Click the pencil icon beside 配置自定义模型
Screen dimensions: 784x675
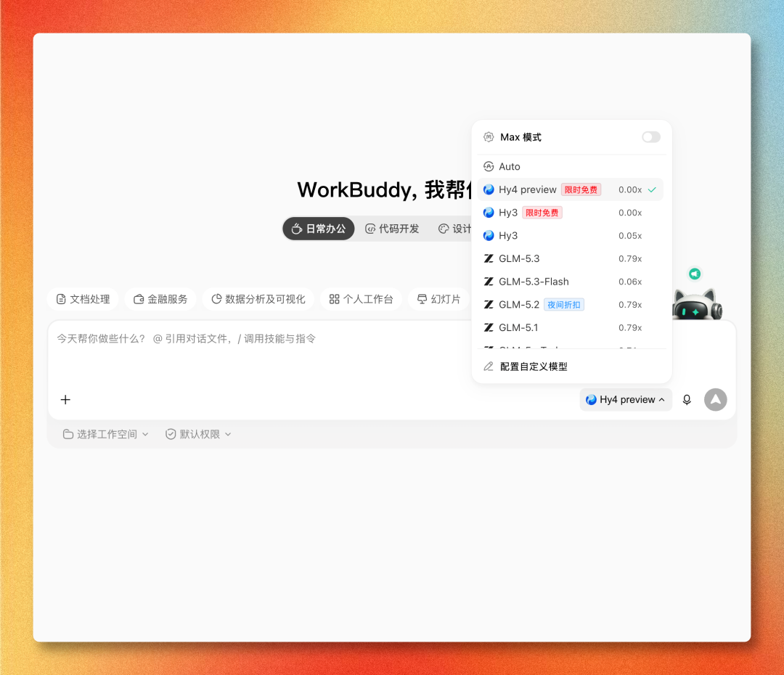coord(489,367)
